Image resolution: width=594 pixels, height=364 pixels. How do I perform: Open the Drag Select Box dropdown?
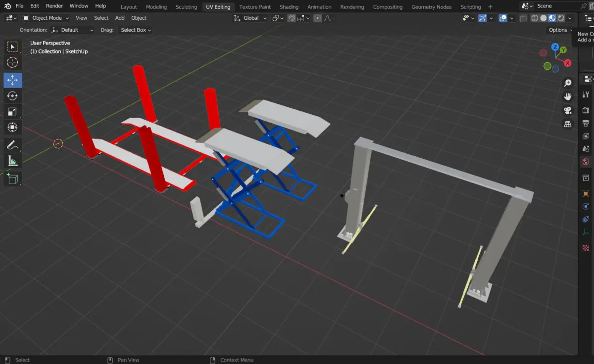click(136, 30)
